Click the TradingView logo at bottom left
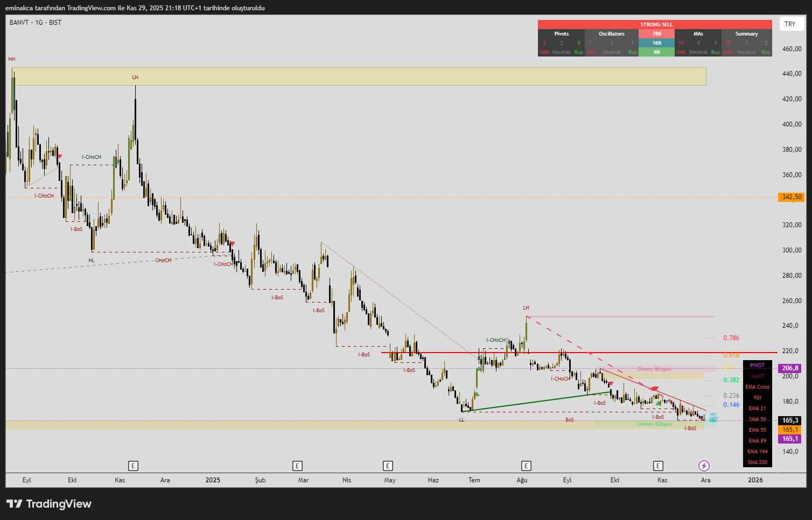This screenshot has width=812, height=520. click(49, 504)
